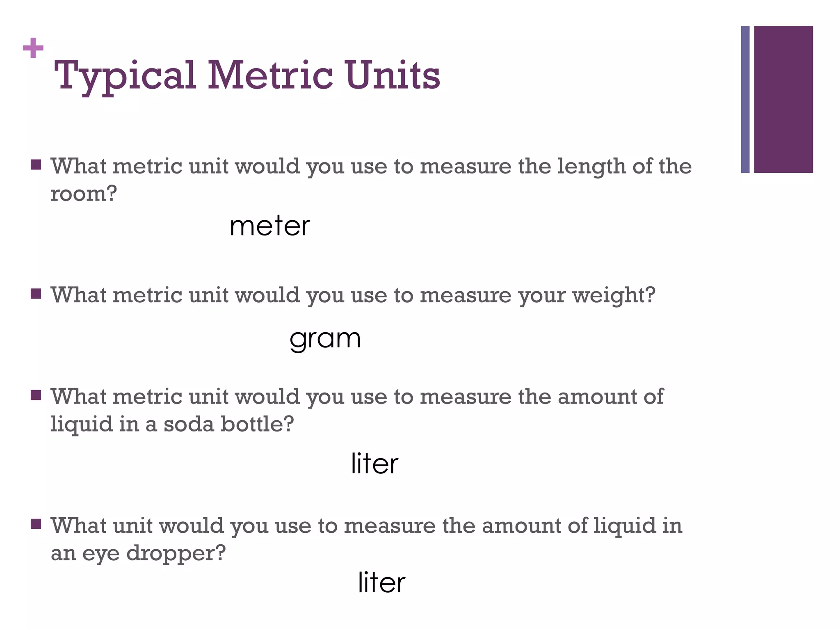The height and width of the screenshot is (630, 840).
Task: Click the word room? in first question
Action: [84, 194]
